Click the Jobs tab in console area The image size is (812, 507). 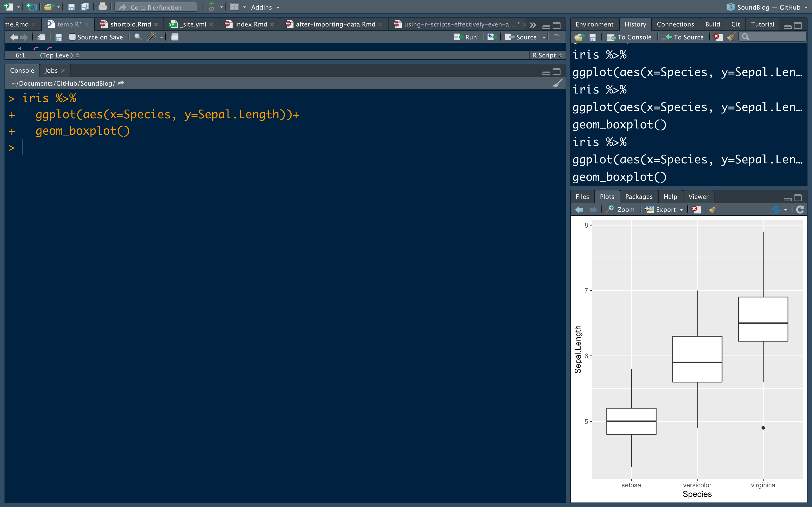point(51,70)
